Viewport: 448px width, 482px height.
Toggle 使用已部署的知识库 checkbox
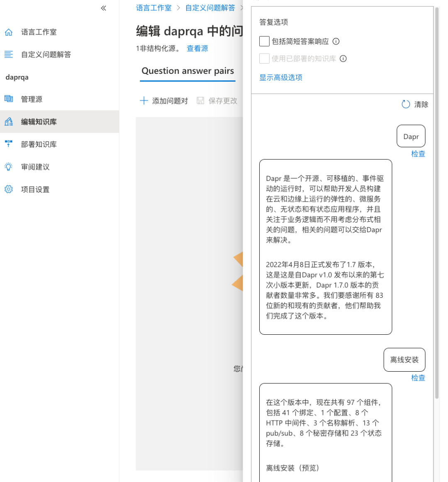pyautogui.click(x=264, y=58)
